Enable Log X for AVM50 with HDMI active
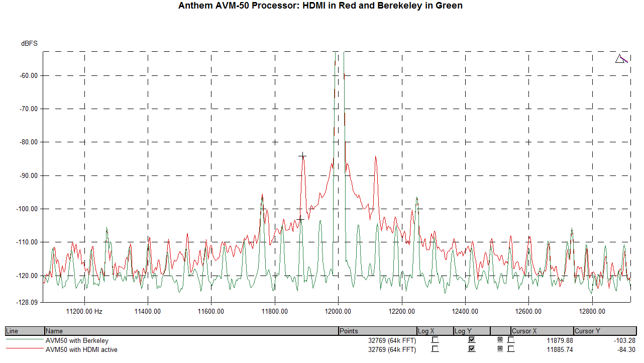The image size is (644, 363). [x=435, y=349]
